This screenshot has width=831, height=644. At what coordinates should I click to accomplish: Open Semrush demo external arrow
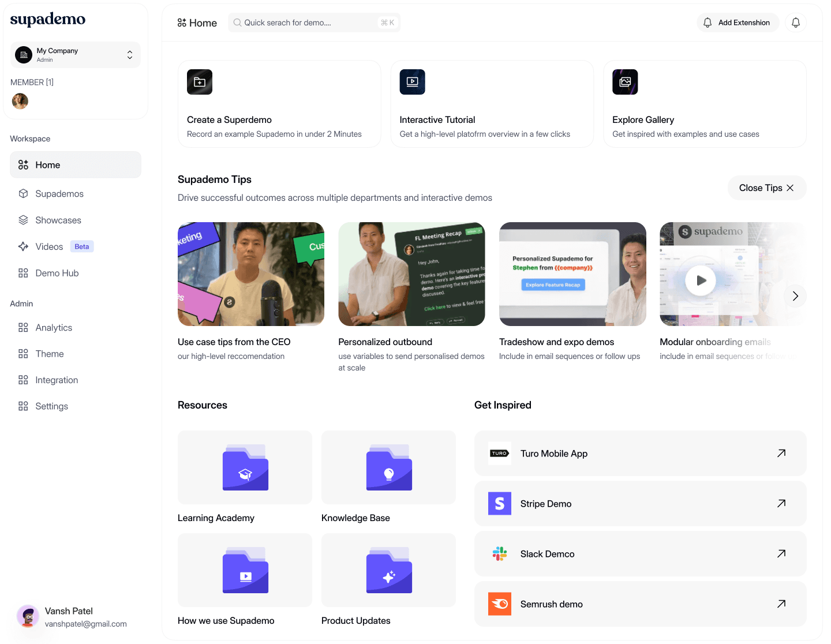781,604
